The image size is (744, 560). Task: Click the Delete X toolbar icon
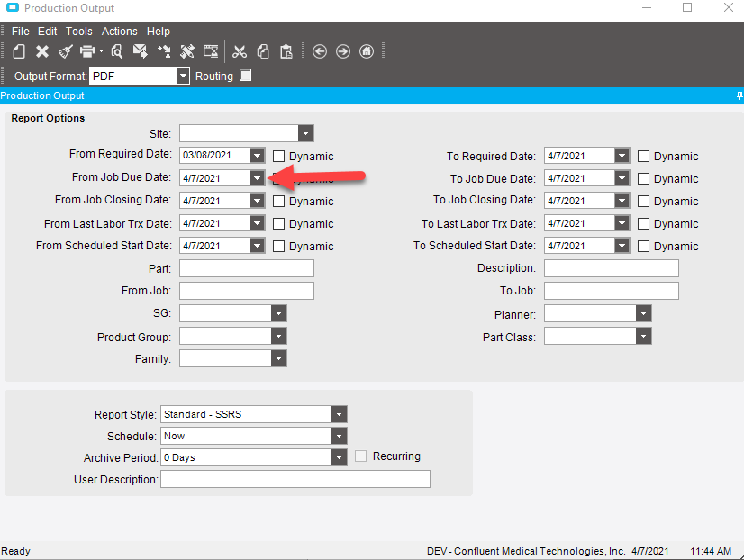(41, 51)
